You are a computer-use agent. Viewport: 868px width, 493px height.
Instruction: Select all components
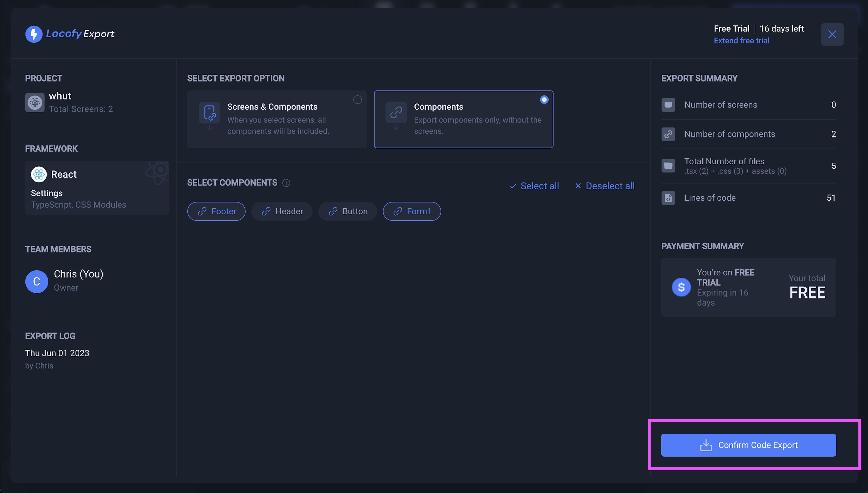click(x=534, y=186)
